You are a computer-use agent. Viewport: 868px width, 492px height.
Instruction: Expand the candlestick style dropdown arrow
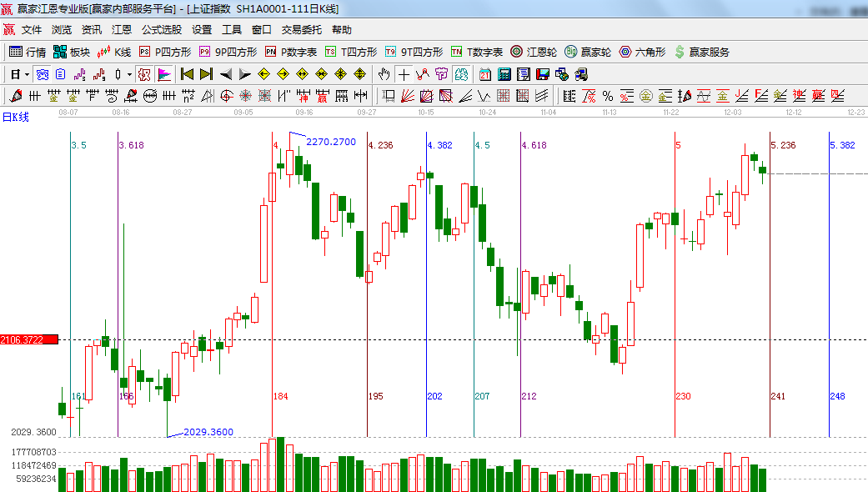(x=129, y=74)
